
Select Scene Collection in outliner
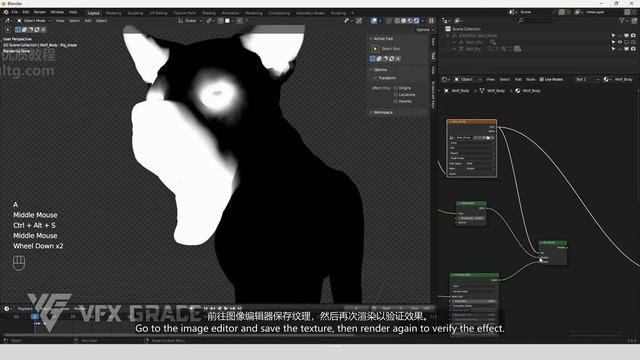pyautogui.click(x=466, y=29)
